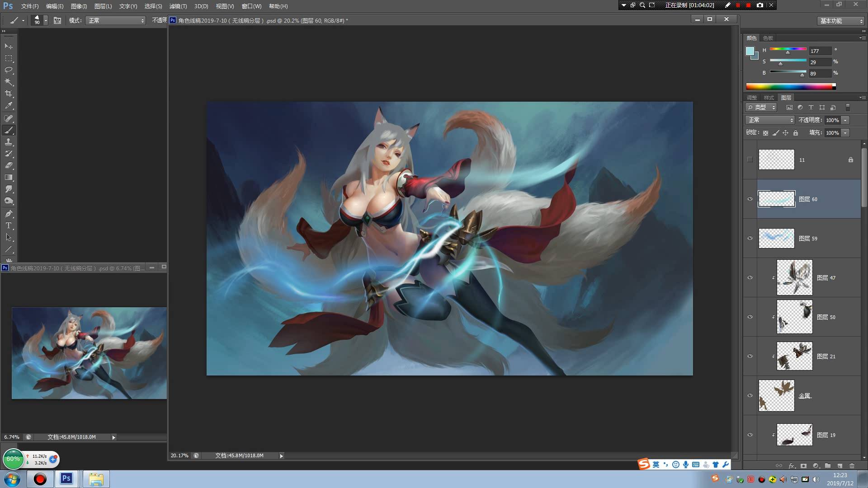Click the add layer style fx icon
Screen dimensions: 868x488
tap(792, 465)
